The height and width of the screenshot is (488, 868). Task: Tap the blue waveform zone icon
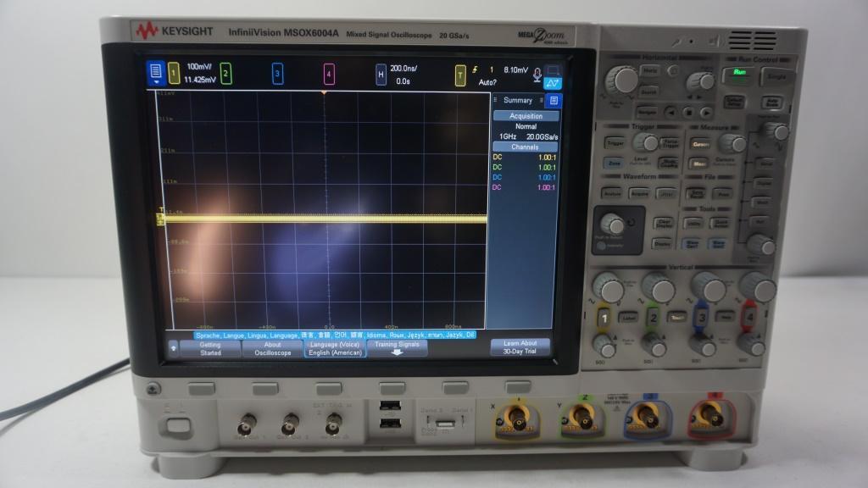(553, 84)
